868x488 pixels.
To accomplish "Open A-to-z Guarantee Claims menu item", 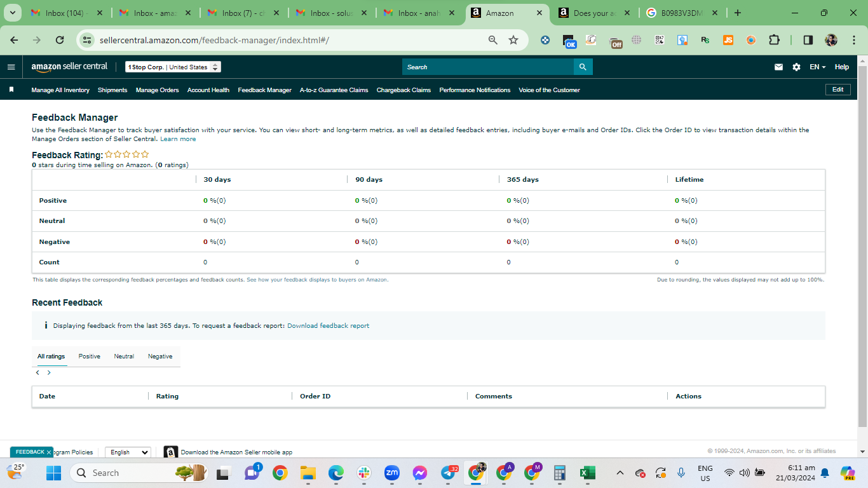I will pos(334,90).
